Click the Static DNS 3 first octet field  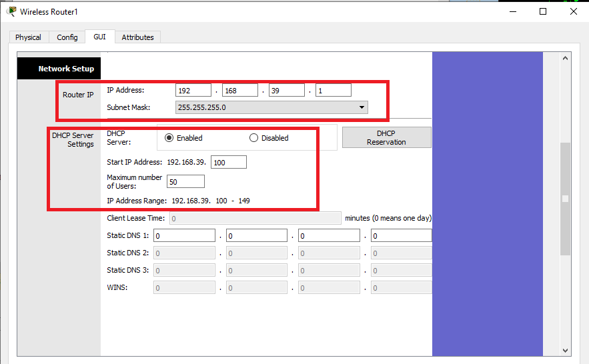[185, 270]
